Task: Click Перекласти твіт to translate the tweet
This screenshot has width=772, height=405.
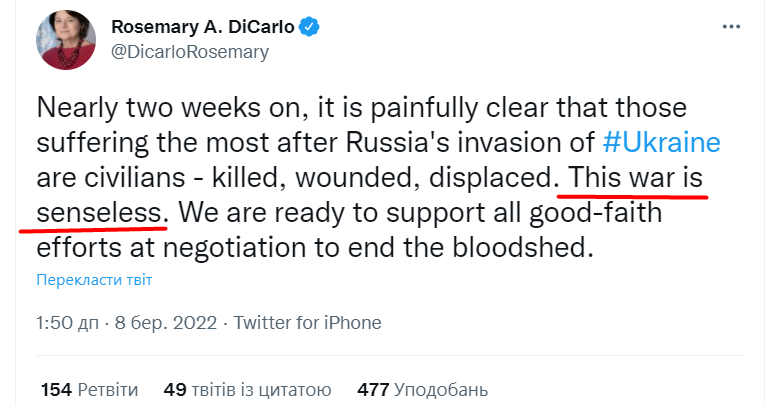Action: click(94, 278)
